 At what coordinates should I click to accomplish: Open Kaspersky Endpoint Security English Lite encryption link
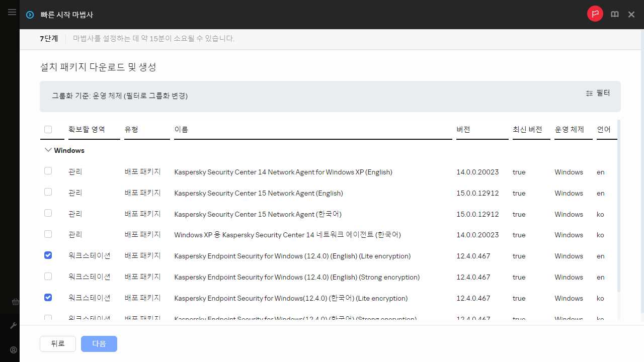click(292, 256)
